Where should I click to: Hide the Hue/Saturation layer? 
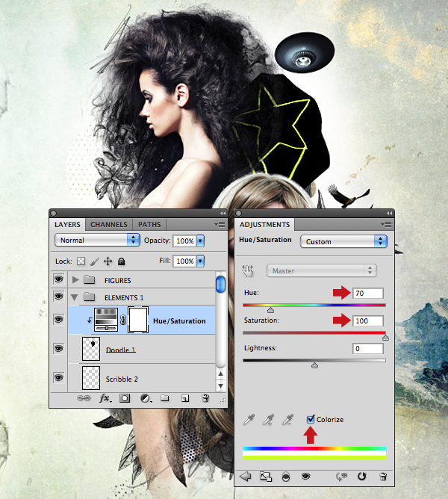point(58,319)
